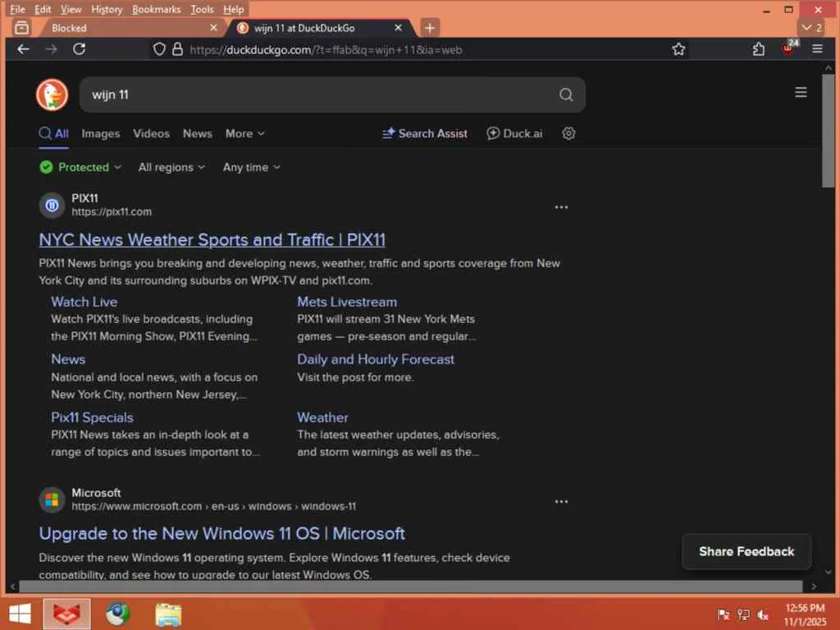Open the History menu
The image size is (840, 630).
tap(107, 10)
